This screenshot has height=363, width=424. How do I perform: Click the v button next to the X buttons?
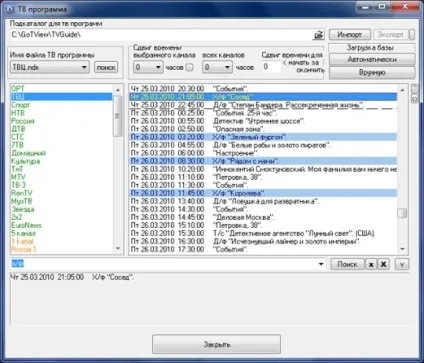coord(402,264)
